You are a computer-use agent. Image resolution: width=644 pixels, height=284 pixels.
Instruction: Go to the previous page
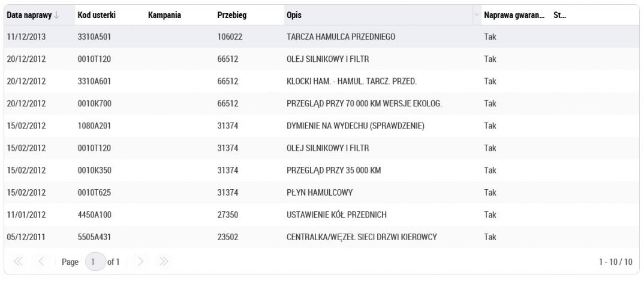click(41, 261)
